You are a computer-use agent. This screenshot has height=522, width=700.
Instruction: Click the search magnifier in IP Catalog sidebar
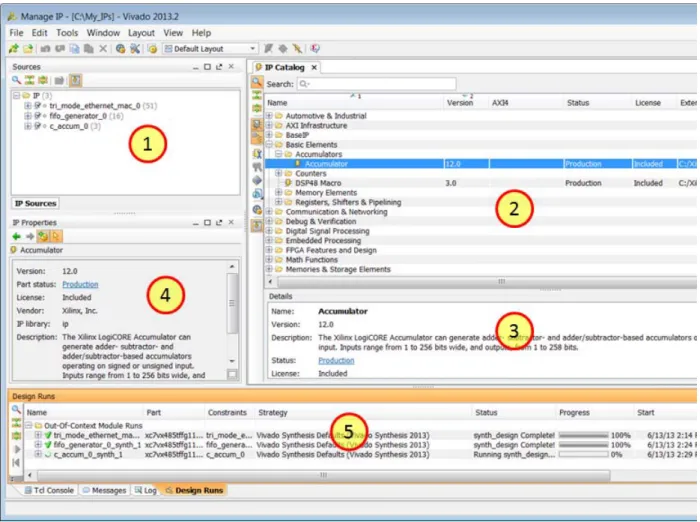(x=257, y=82)
